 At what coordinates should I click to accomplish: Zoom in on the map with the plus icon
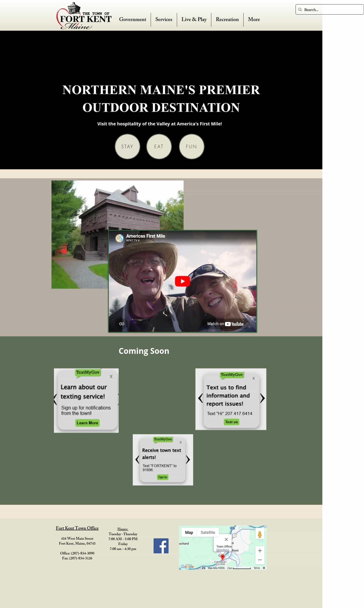click(x=260, y=551)
